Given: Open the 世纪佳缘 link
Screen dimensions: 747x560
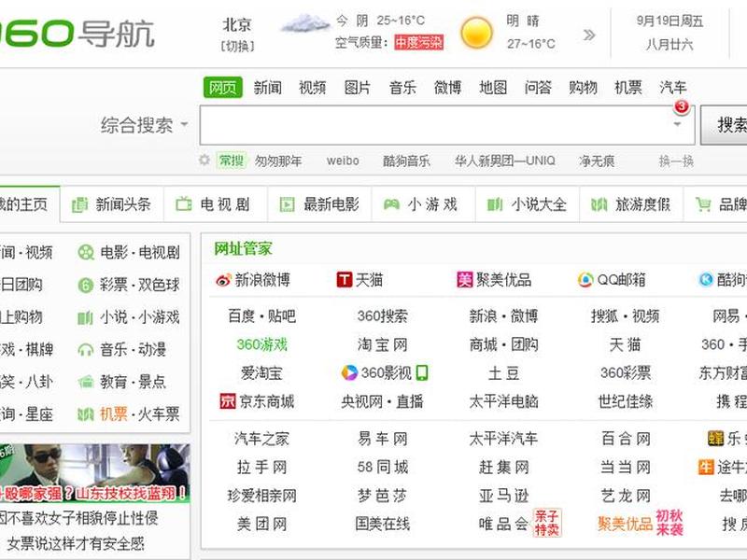Looking at the screenshot, I should coord(625,401).
